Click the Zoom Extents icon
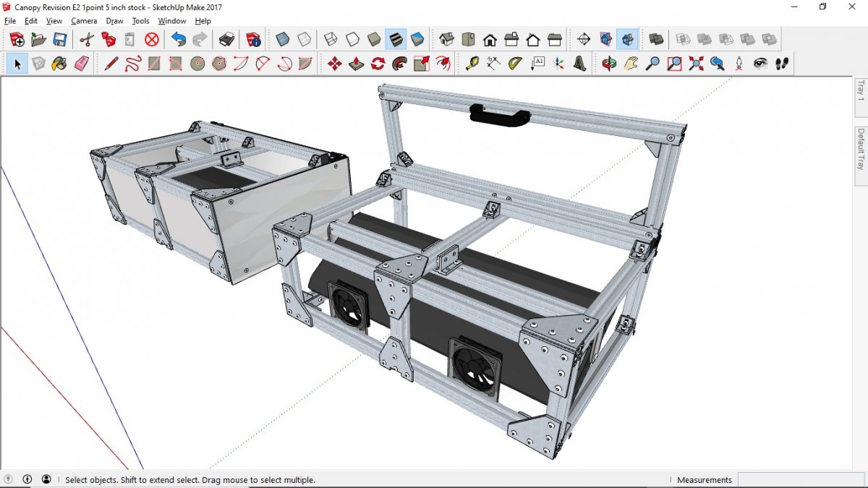Image resolution: width=868 pixels, height=488 pixels. pyautogui.click(x=696, y=64)
